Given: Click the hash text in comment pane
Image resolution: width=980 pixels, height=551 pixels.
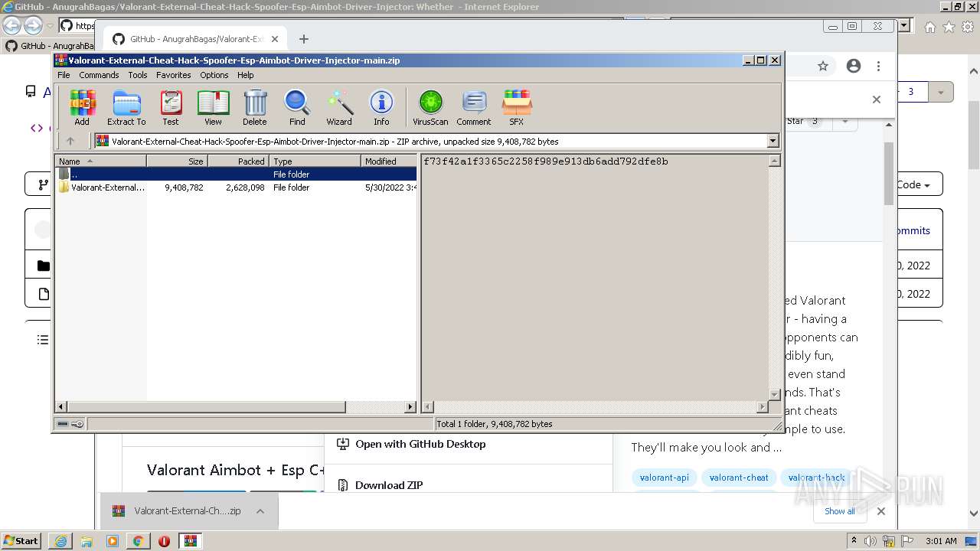Looking at the screenshot, I should [545, 161].
